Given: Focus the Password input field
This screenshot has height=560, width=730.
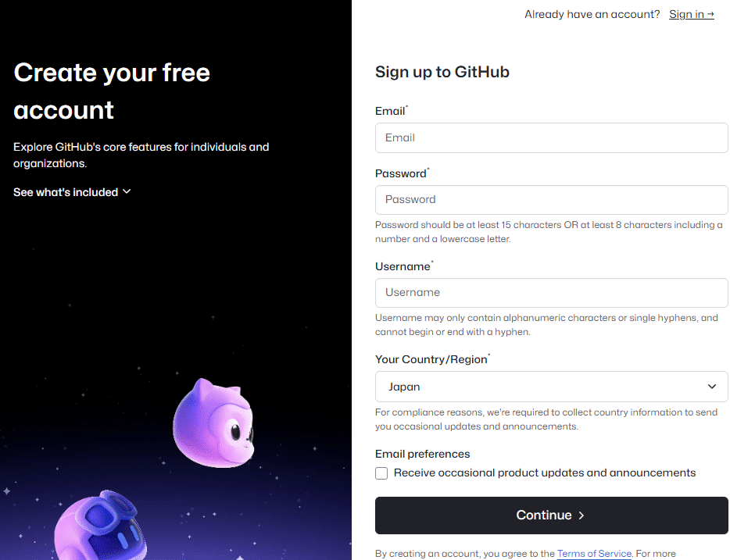Looking at the screenshot, I should pyautogui.click(x=551, y=200).
